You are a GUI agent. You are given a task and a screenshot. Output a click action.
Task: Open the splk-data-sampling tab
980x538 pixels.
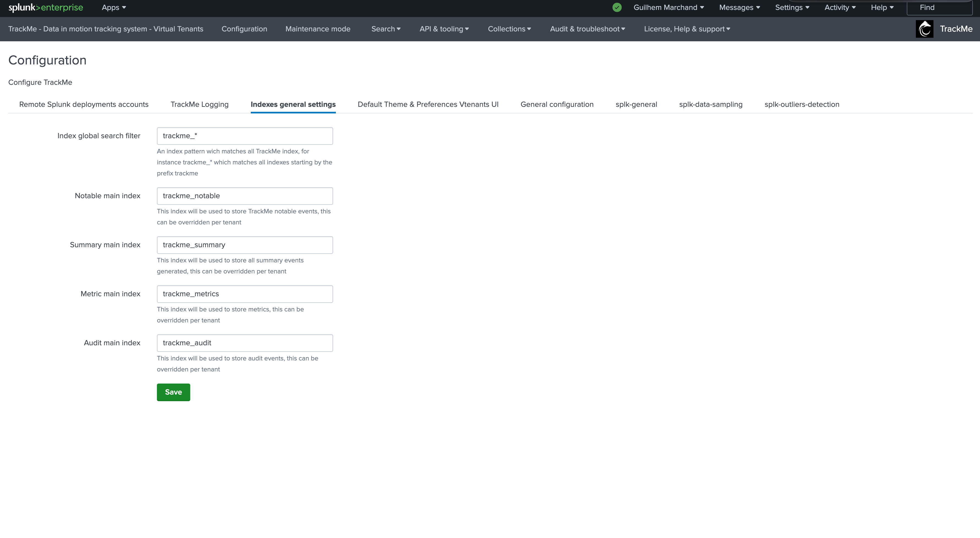click(711, 104)
